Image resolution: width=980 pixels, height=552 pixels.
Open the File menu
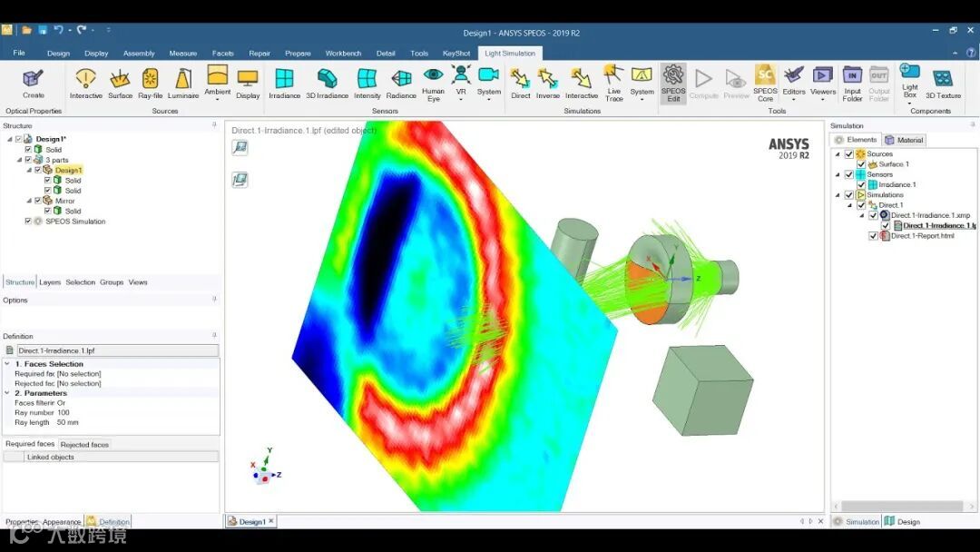(x=19, y=54)
